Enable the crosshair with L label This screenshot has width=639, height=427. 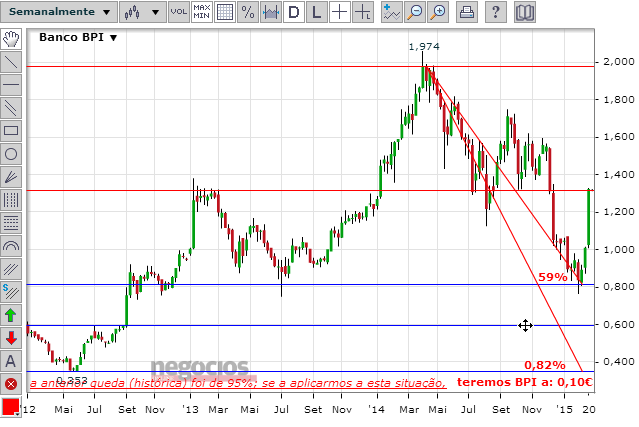click(363, 12)
